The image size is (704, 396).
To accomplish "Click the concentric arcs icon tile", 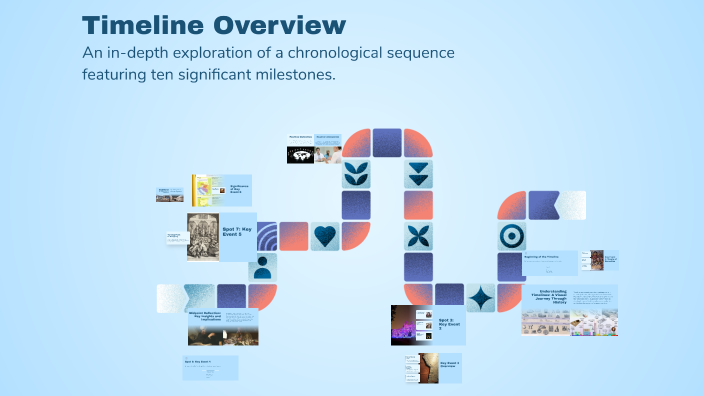I will (x=267, y=236).
